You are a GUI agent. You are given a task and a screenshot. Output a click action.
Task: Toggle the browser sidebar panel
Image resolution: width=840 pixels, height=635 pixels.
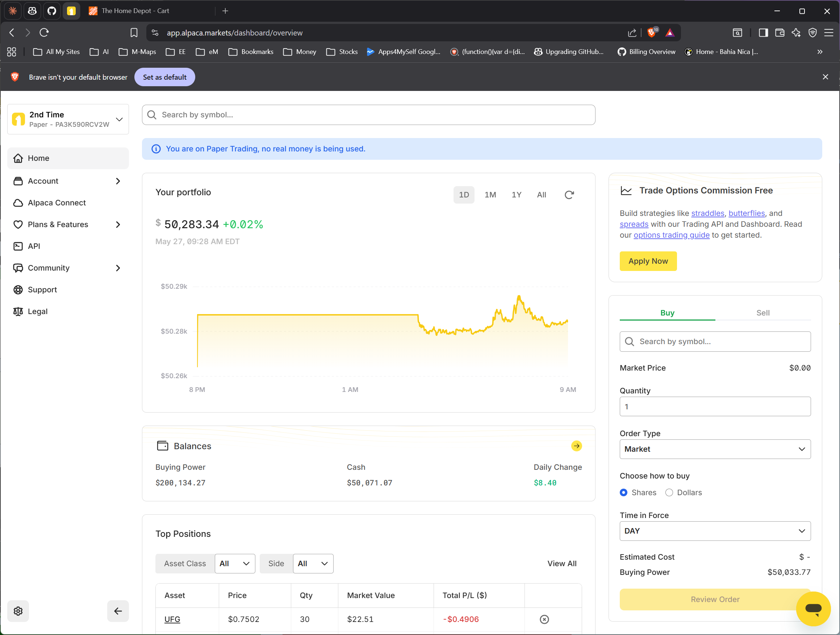tap(763, 33)
